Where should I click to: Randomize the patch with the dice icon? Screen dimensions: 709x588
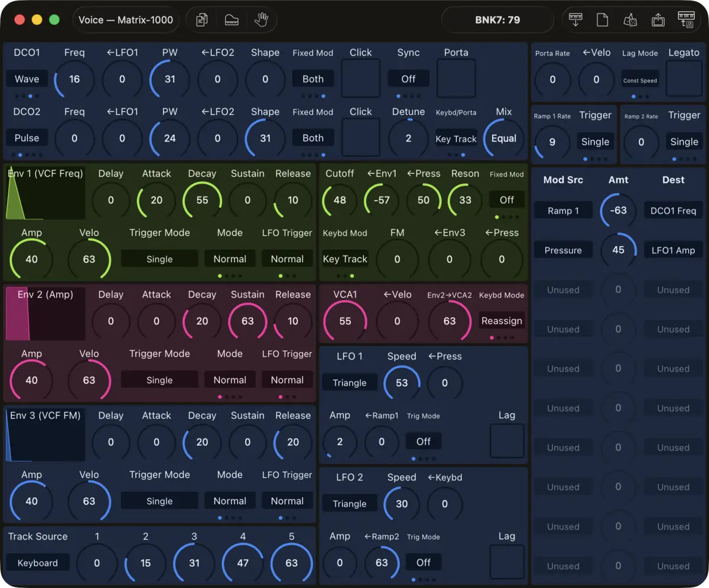630,20
